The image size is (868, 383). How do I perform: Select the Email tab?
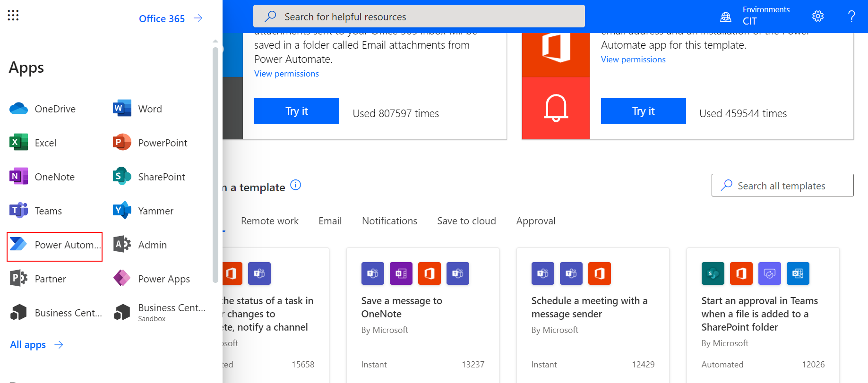click(330, 221)
